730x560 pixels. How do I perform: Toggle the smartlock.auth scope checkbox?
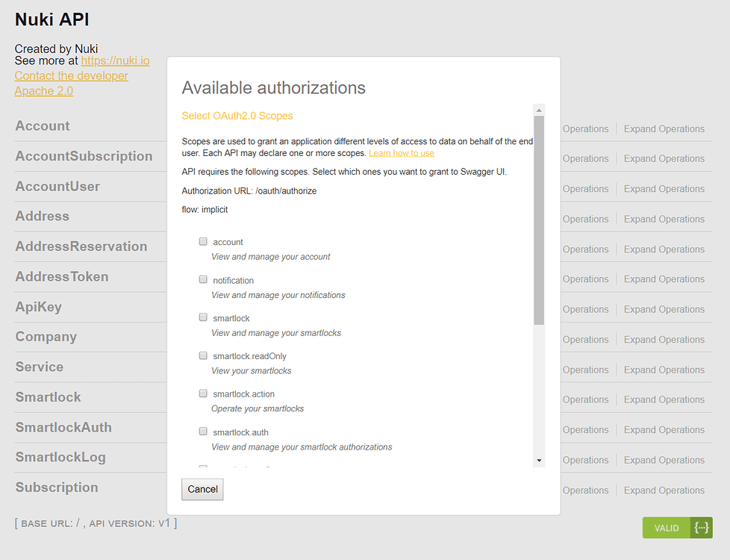click(x=203, y=432)
